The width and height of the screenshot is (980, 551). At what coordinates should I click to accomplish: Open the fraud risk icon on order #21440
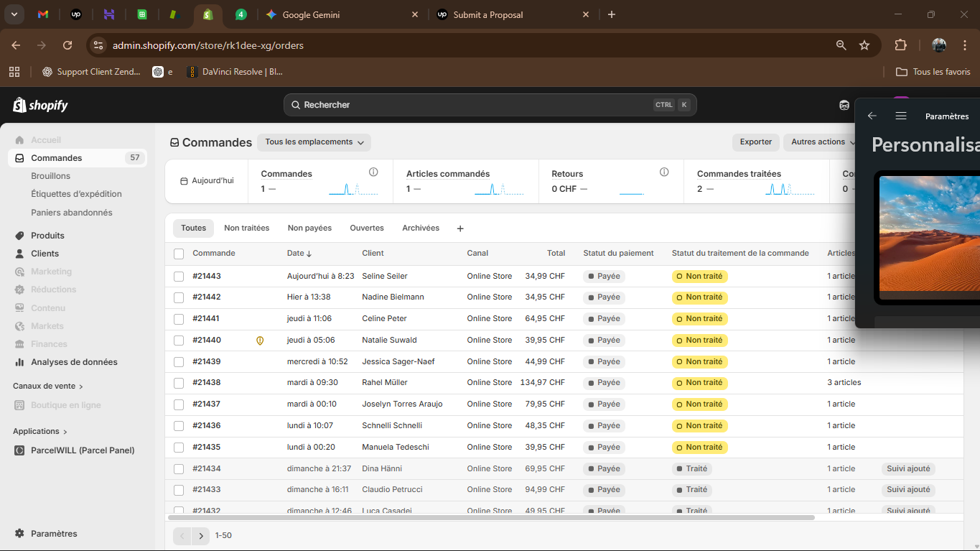pos(260,341)
